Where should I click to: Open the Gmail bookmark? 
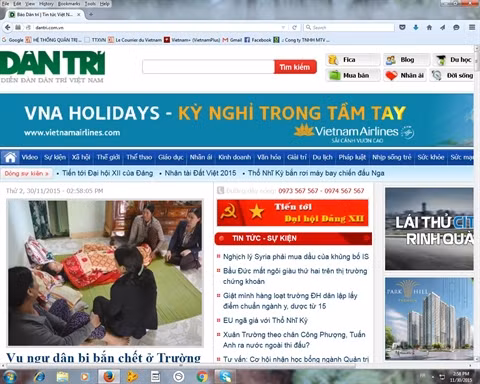[232, 40]
